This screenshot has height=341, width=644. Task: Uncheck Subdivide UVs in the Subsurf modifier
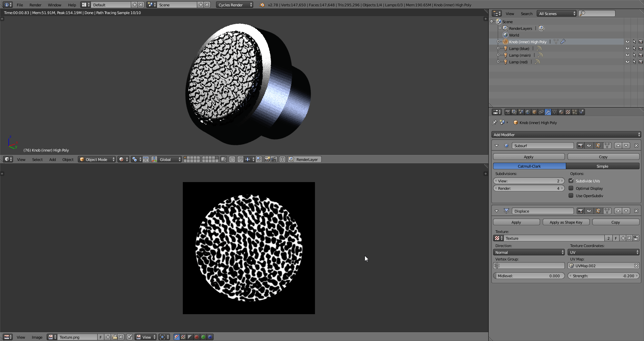pos(571,181)
